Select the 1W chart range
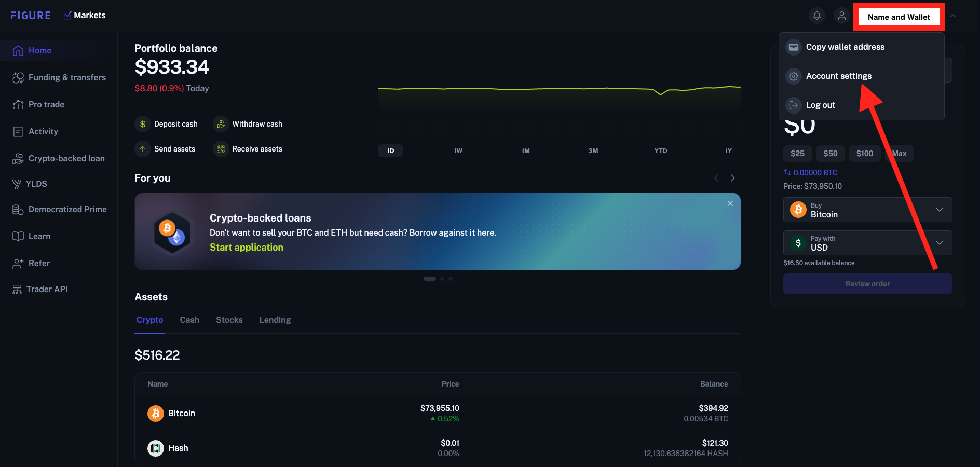The height and width of the screenshot is (467, 980). click(458, 151)
